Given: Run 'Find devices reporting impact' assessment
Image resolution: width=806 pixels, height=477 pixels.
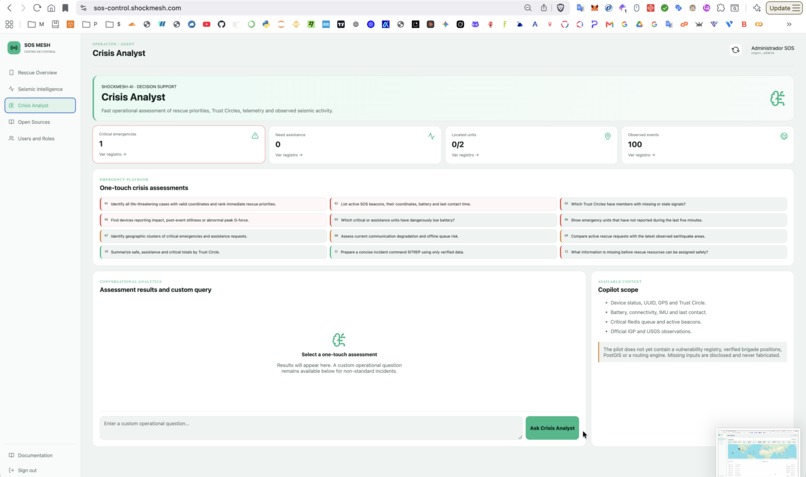Looking at the screenshot, I should 213,220.
